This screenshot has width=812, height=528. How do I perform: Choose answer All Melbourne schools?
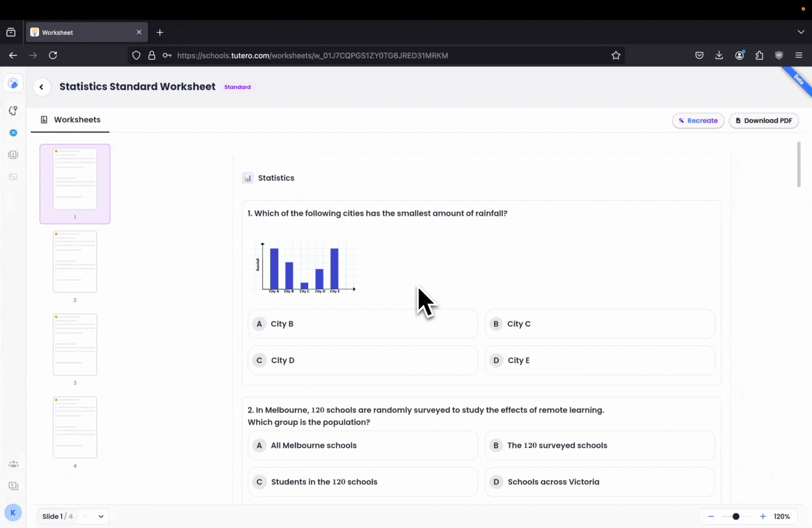coord(362,445)
